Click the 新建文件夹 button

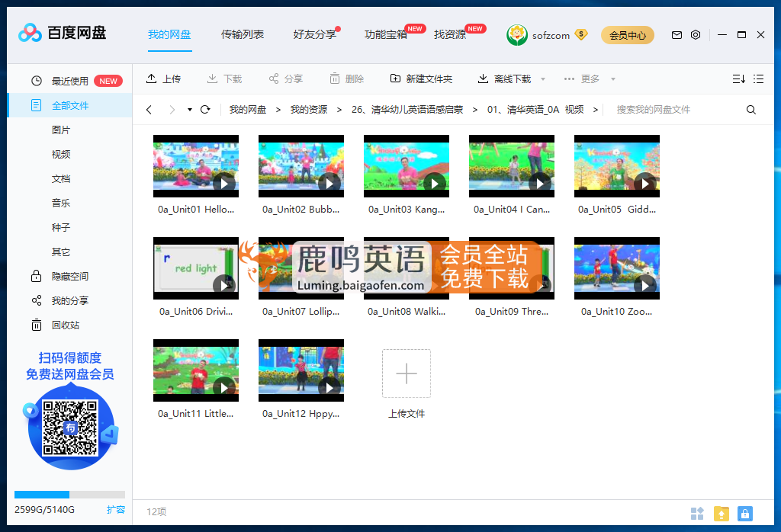click(421, 79)
